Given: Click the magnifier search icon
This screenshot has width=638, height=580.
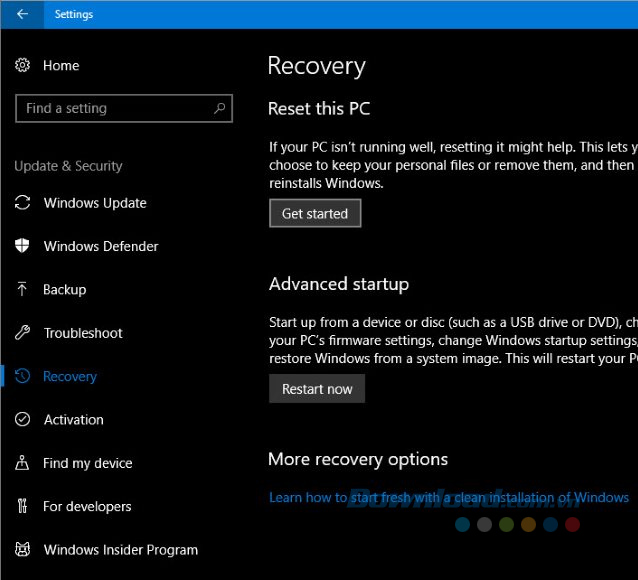Looking at the screenshot, I should 219,108.
